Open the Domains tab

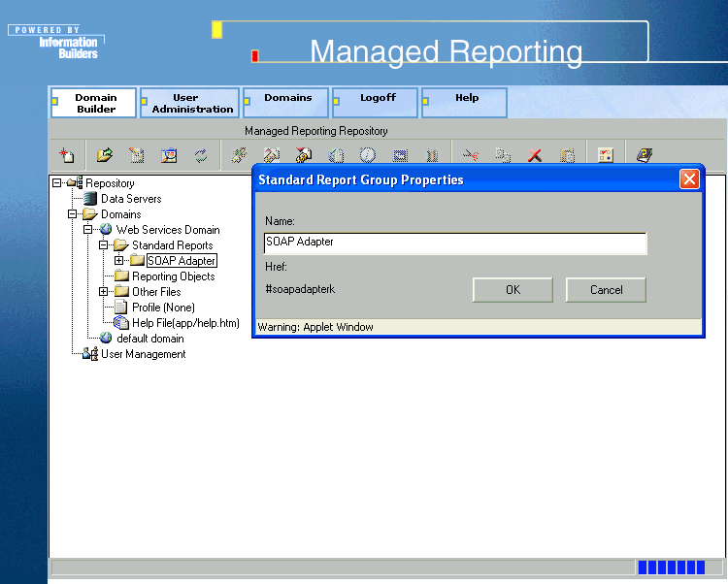[x=286, y=103]
